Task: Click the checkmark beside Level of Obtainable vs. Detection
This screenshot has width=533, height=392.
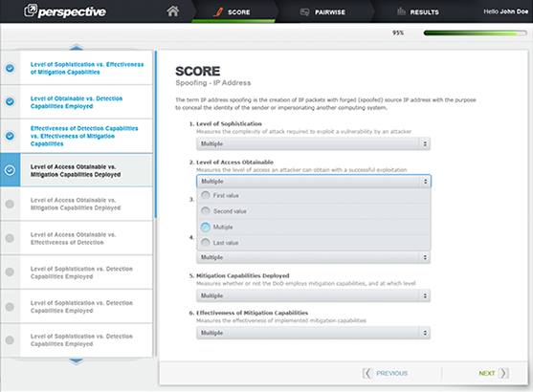Action: click(10, 101)
